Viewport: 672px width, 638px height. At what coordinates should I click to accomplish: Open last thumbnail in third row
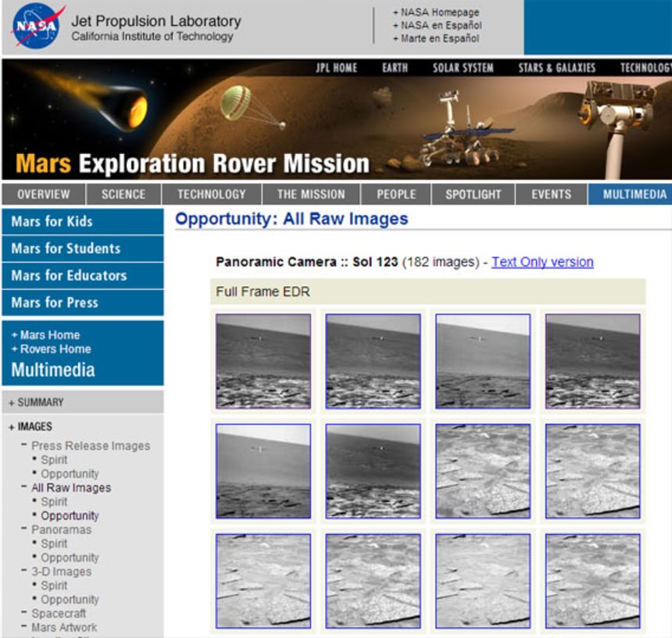[x=592, y=580]
